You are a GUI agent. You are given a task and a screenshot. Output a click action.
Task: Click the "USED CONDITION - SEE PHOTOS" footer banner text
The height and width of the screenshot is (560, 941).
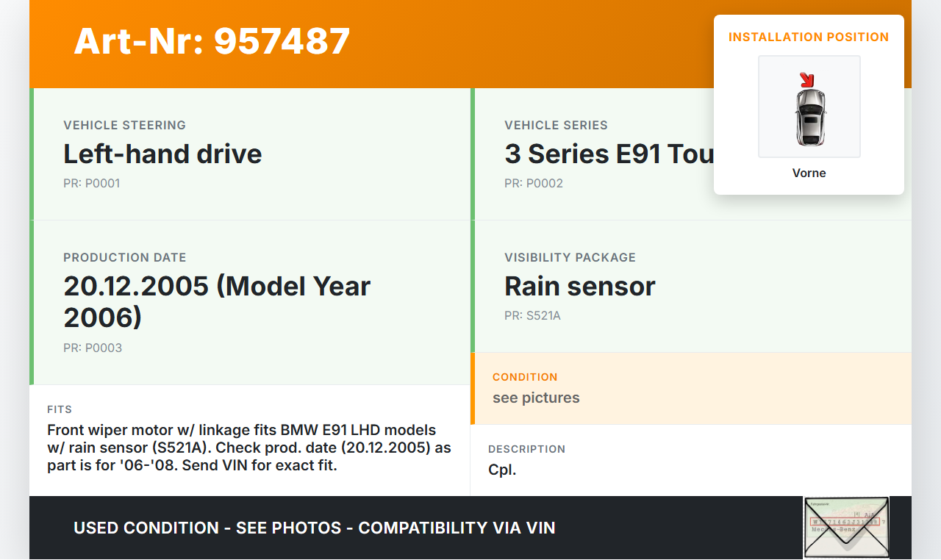(x=315, y=528)
